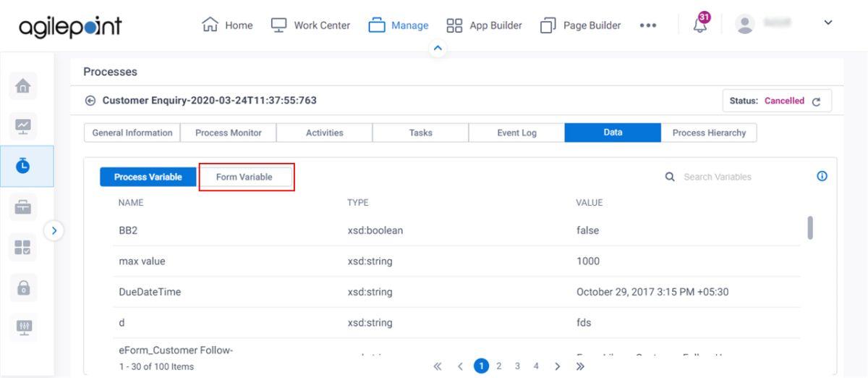Open notifications bell with 31 badge
868x378 pixels.
[x=700, y=24]
